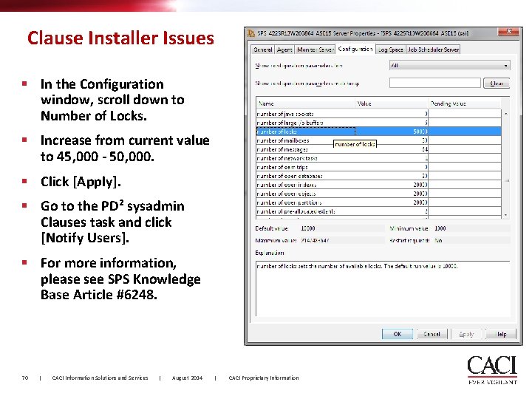The height and width of the screenshot is (399, 532).
Task: Select the 'number of open partitions' row
Action: coord(378,202)
